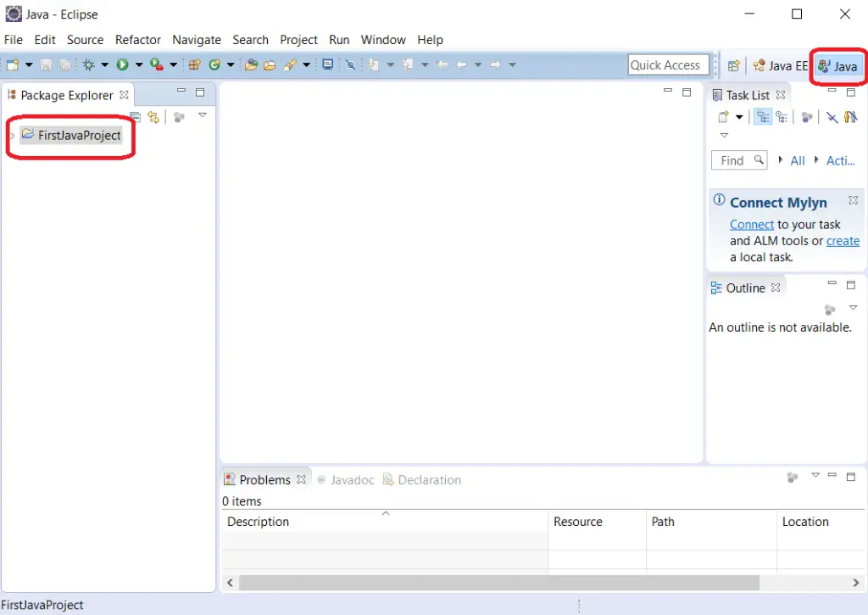Screen dimensions: 868x615
Task: Click the Connect link in Connect Mylyn
Action: click(751, 225)
